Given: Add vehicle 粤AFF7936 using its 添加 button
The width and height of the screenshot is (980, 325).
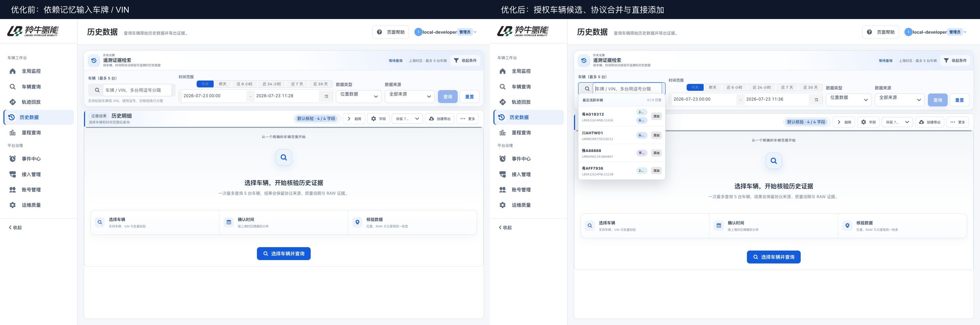Looking at the screenshot, I should [x=656, y=171].
